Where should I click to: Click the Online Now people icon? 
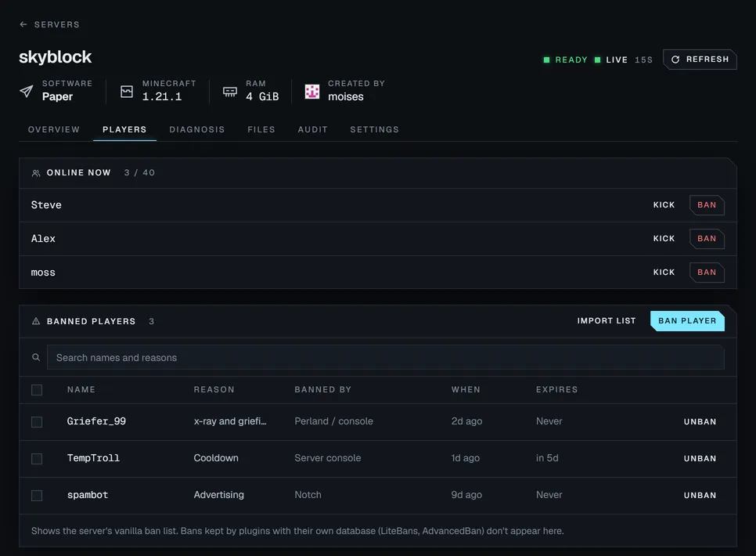pyautogui.click(x=36, y=173)
